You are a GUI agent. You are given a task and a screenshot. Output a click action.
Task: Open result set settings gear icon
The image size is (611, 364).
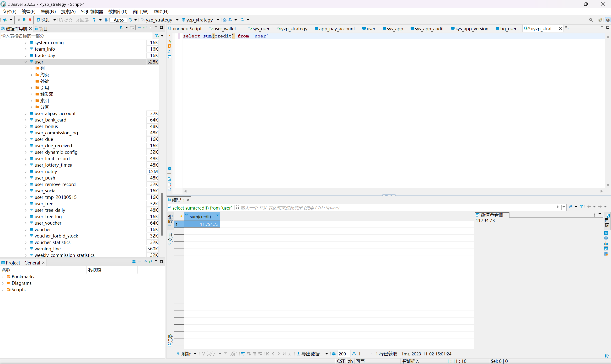(334, 354)
